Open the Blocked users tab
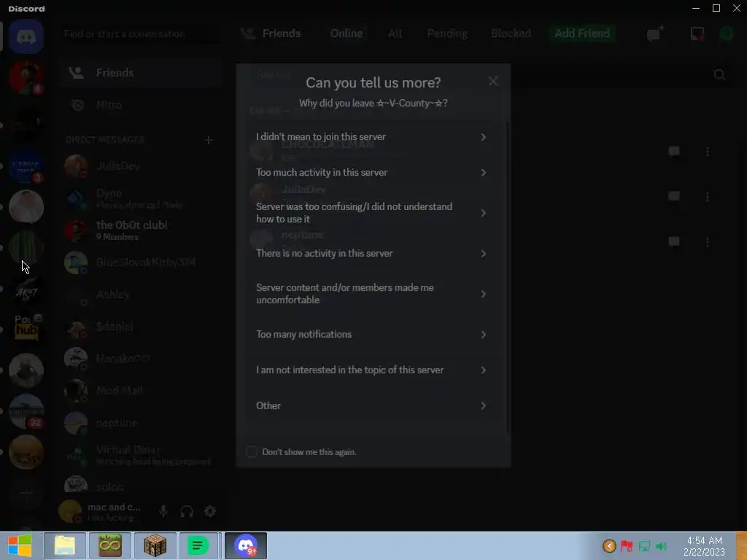Screen dimensions: 747x560 click(x=511, y=34)
